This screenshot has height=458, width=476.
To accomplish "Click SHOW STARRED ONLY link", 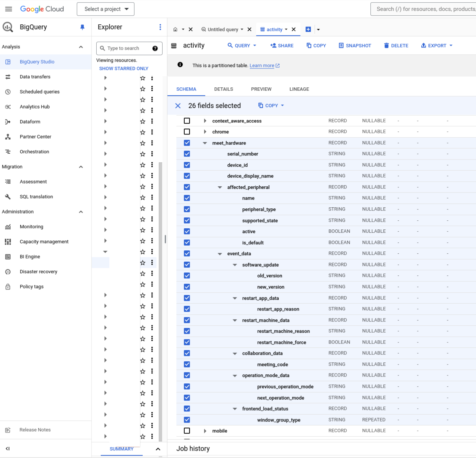I will click(x=124, y=69).
